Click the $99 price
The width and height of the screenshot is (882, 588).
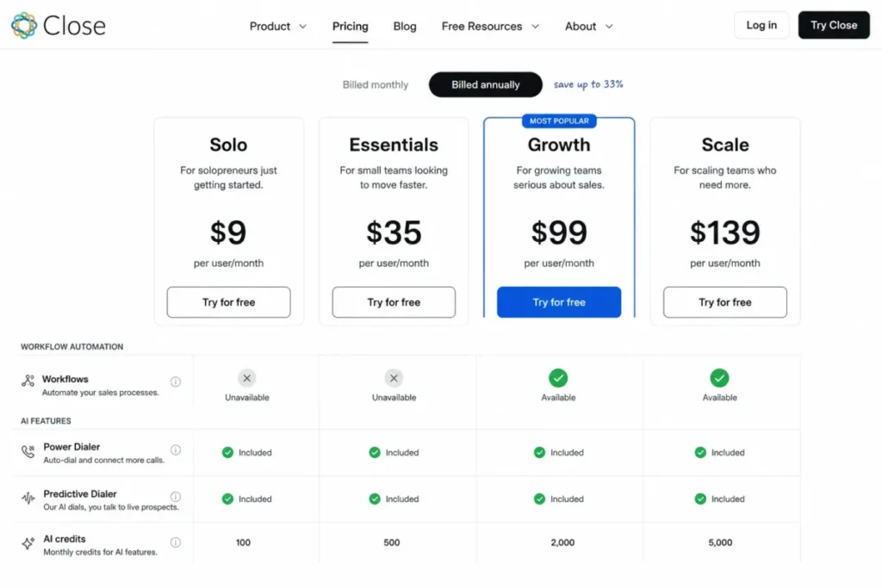click(559, 232)
